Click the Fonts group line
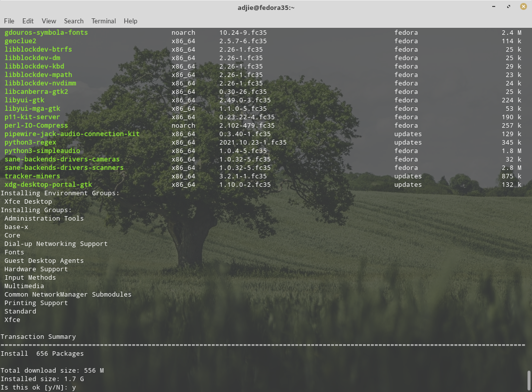This screenshot has width=532, height=392. [x=14, y=252]
